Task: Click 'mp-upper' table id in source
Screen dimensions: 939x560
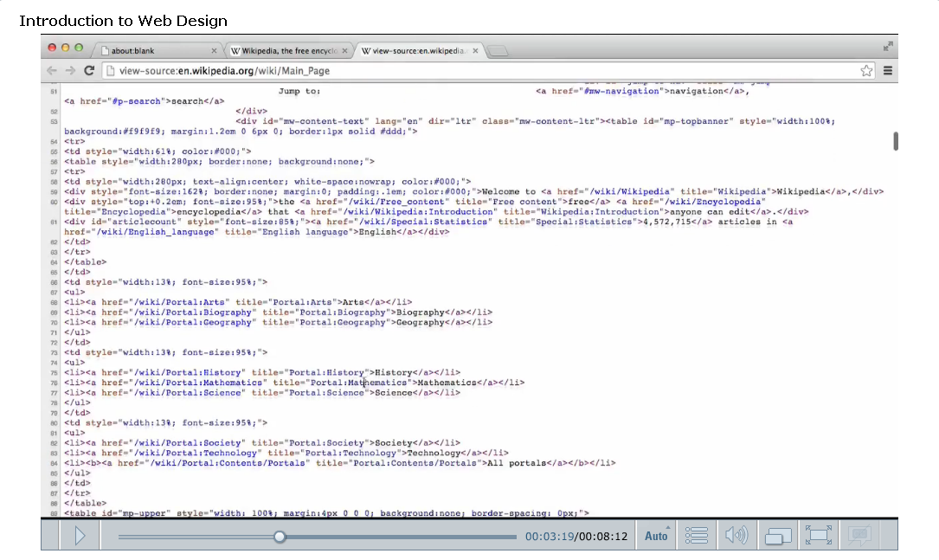Action: click(x=145, y=513)
